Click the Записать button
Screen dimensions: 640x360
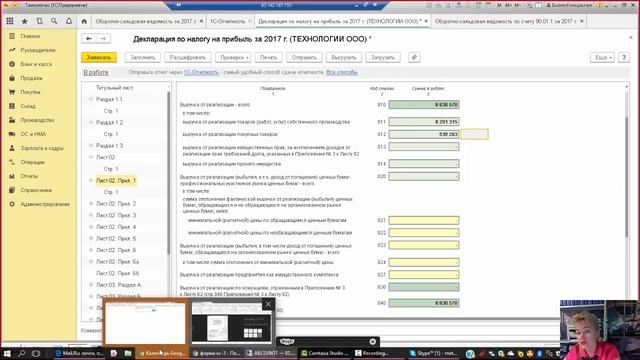(99, 58)
